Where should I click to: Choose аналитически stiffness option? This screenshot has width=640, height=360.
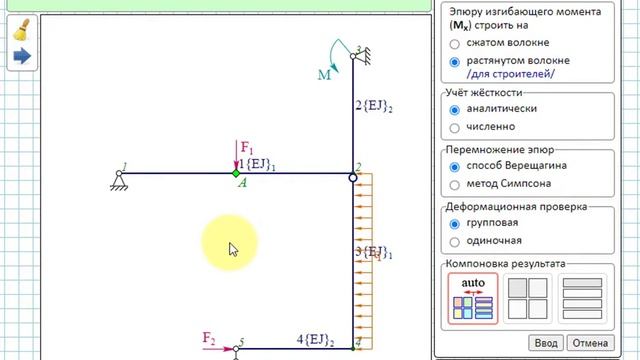point(454,110)
